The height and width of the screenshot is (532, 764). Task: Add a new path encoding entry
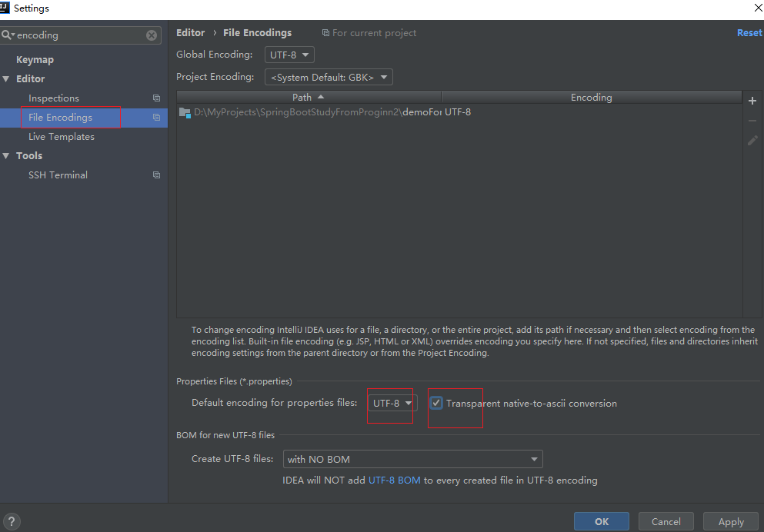752,101
